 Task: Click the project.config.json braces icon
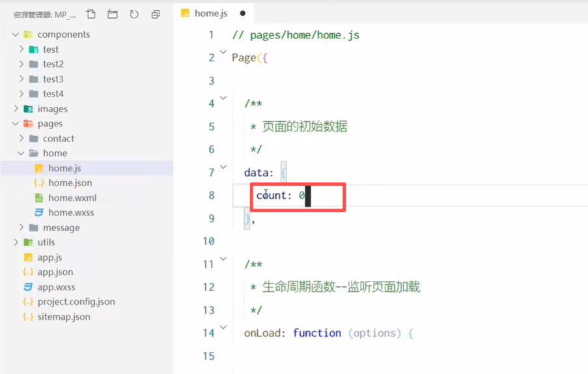[28, 302]
